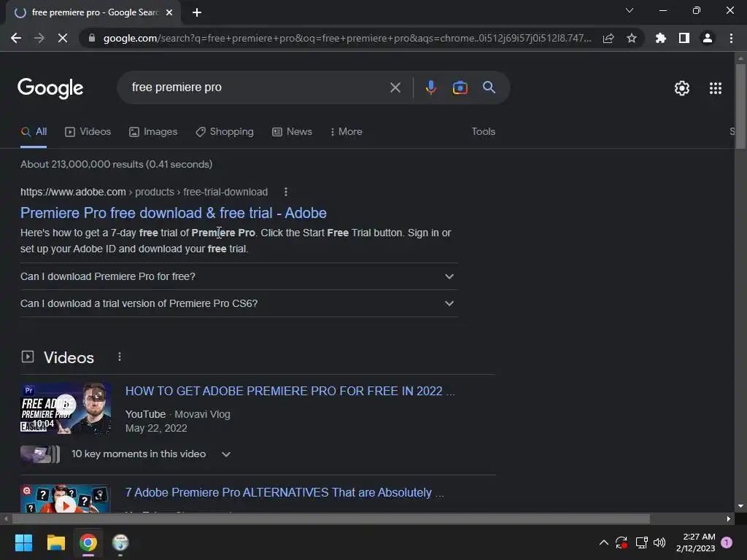Stop loading the page
747x560 pixels.
(63, 38)
